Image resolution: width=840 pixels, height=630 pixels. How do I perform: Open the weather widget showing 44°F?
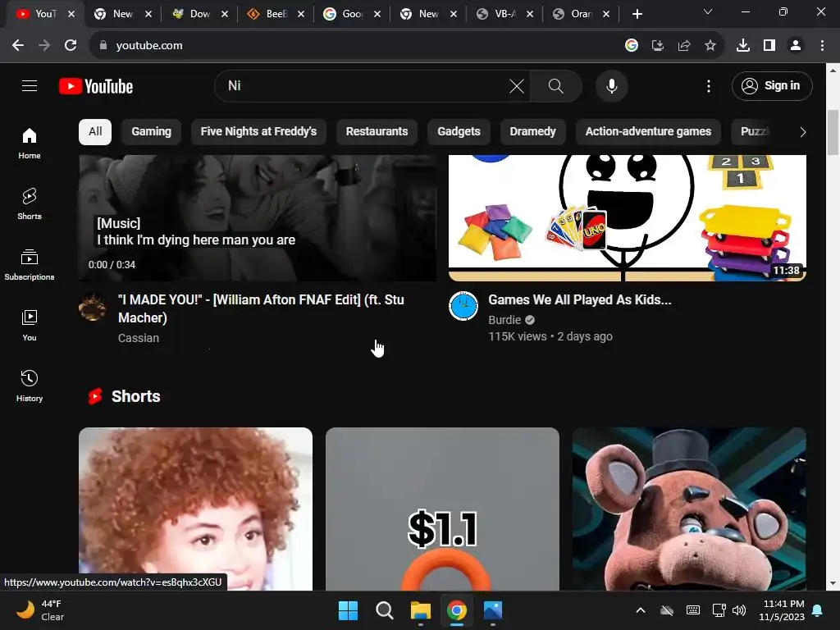pyautogui.click(x=40, y=610)
